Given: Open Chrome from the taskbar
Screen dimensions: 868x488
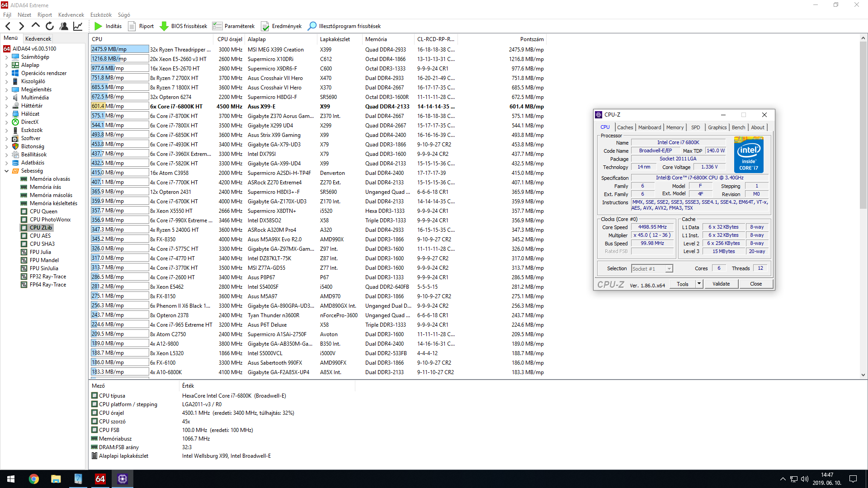Looking at the screenshot, I should (x=34, y=479).
